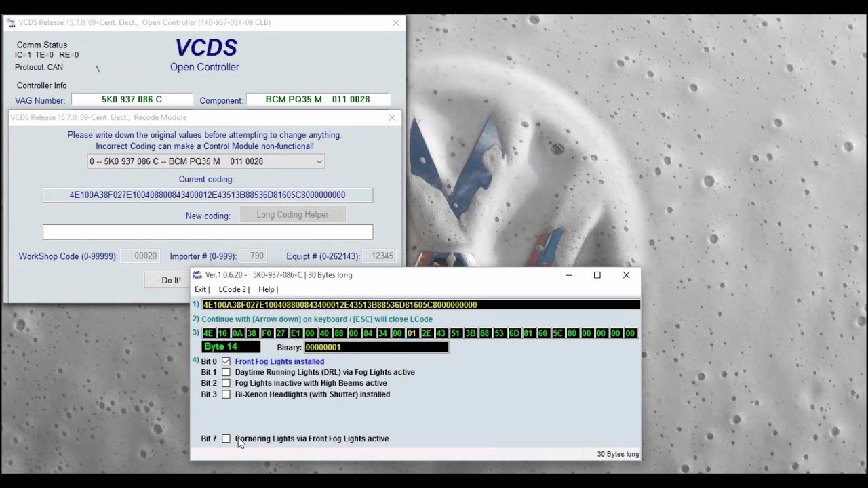Maximize the LCode window
This screenshot has width=868, height=488.
coord(597,275)
